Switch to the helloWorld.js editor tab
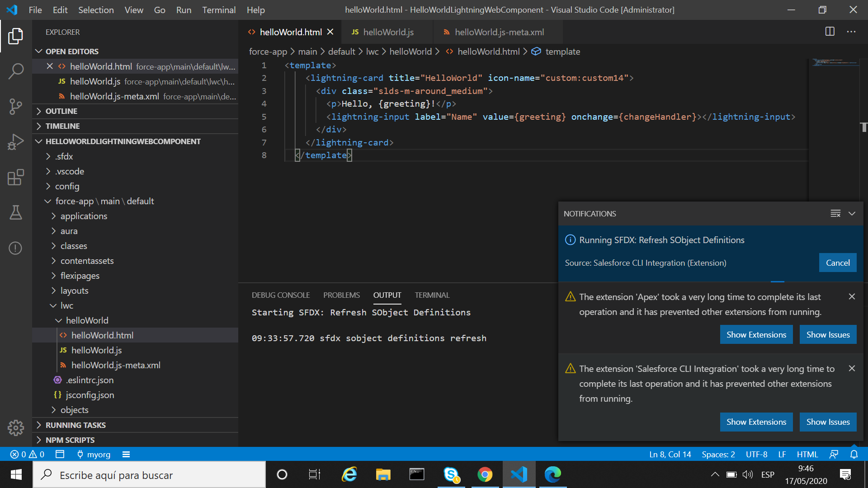Image resolution: width=868 pixels, height=488 pixels. (389, 32)
